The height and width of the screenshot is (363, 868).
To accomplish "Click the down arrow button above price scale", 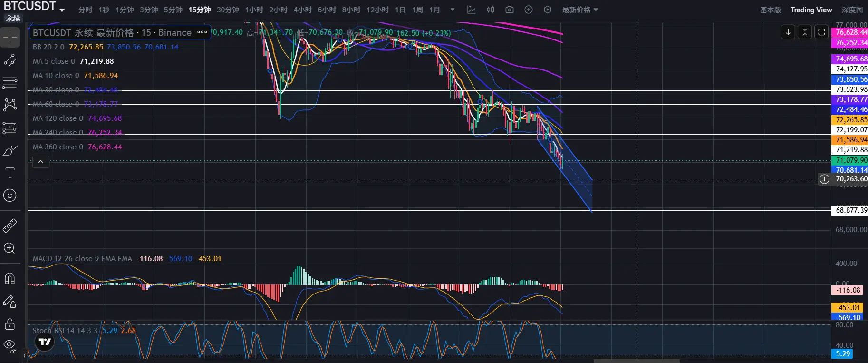I will click(788, 32).
